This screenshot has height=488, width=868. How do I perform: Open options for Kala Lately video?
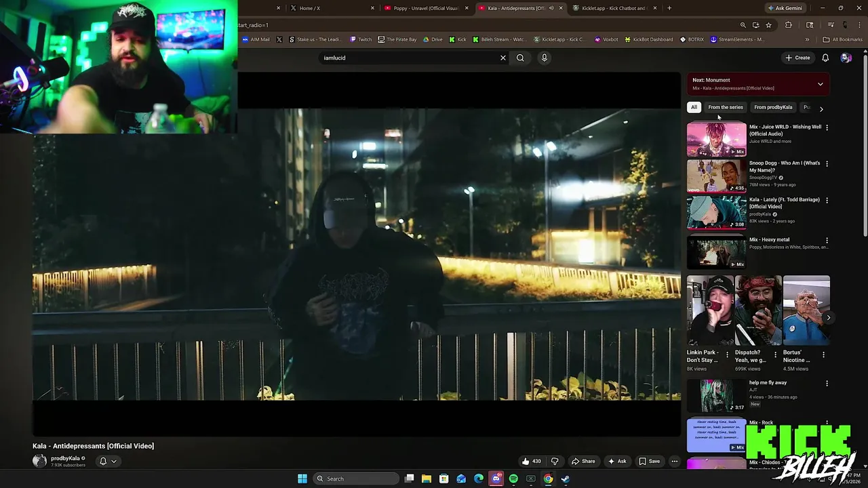pyautogui.click(x=827, y=201)
